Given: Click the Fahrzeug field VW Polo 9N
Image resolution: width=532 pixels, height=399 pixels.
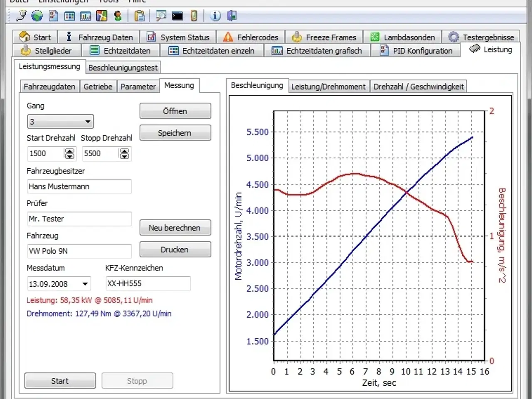Looking at the screenshot, I should (x=79, y=251).
